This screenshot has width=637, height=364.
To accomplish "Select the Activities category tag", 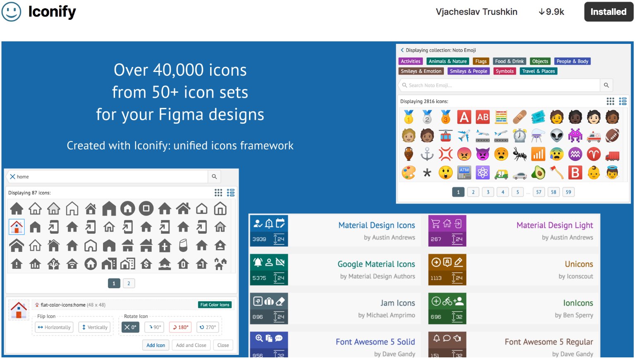I will pyautogui.click(x=410, y=61).
